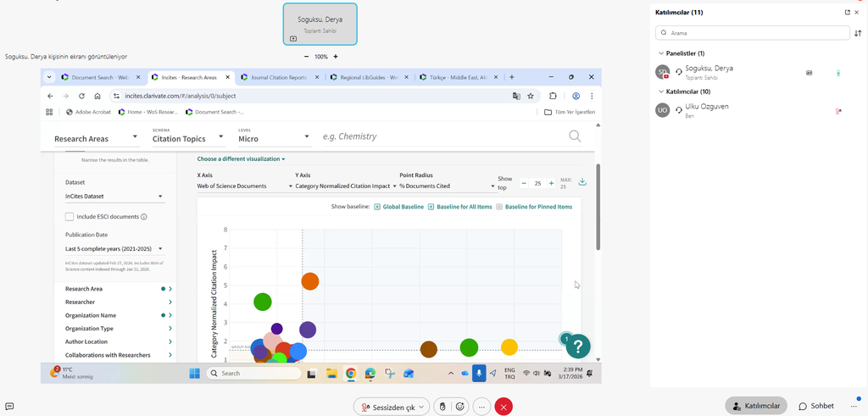Expand the Panelistler section chevron
The image size is (868, 416).
[661, 53]
